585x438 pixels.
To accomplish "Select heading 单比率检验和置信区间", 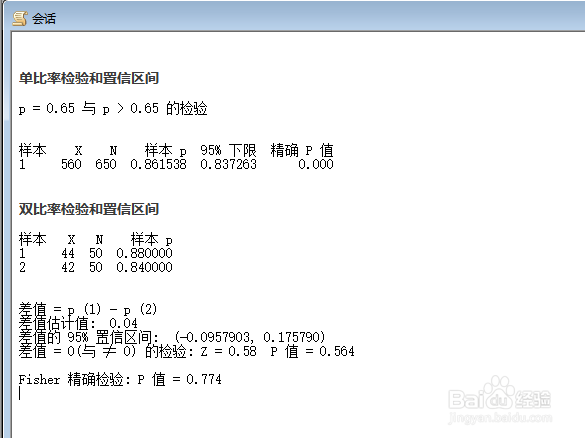I will click(89, 78).
